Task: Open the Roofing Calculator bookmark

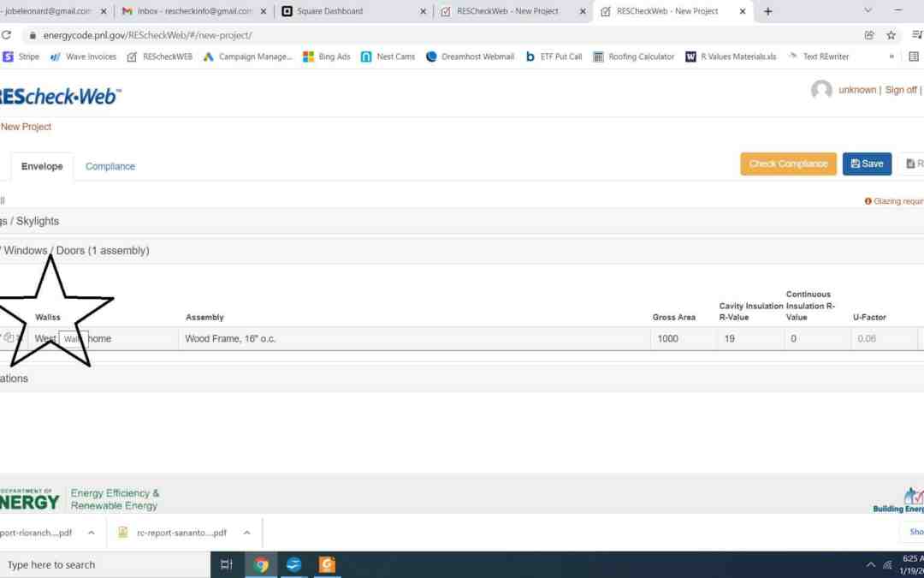Action: 633,57
